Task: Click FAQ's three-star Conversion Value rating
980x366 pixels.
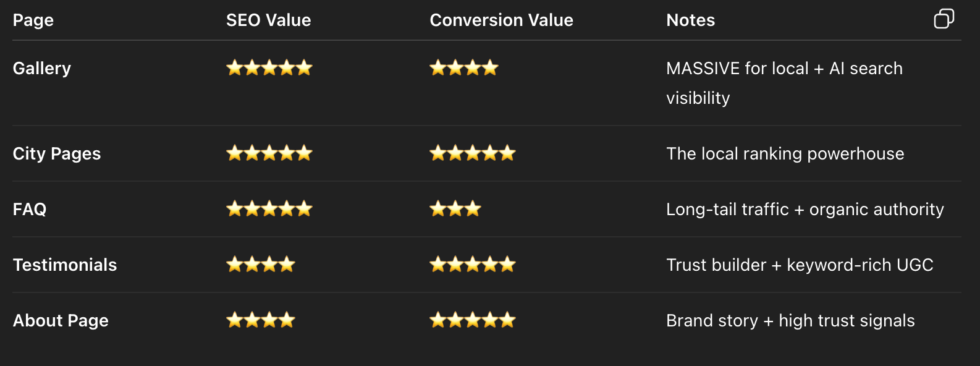Action: point(455,209)
